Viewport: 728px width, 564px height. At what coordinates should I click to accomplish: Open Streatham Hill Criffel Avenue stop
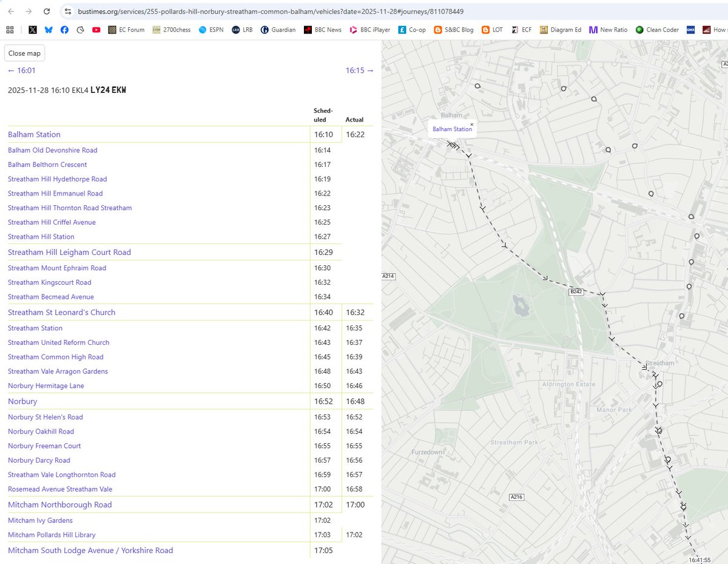[x=52, y=222]
